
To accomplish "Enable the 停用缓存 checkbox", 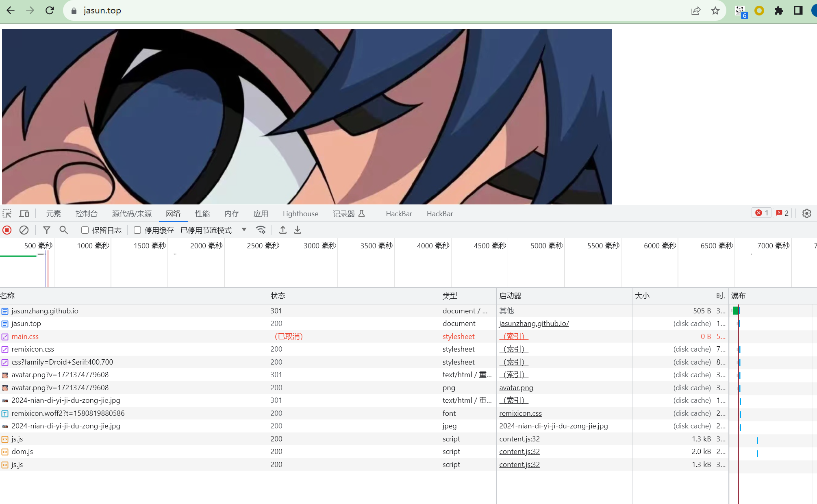I will tap(137, 230).
